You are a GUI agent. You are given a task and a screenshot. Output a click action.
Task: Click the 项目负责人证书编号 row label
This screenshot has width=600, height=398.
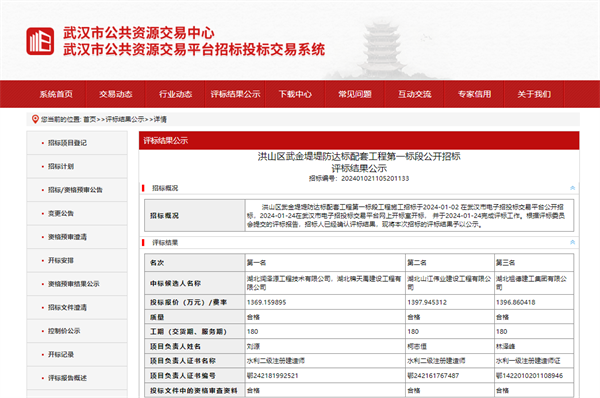pos(183,376)
